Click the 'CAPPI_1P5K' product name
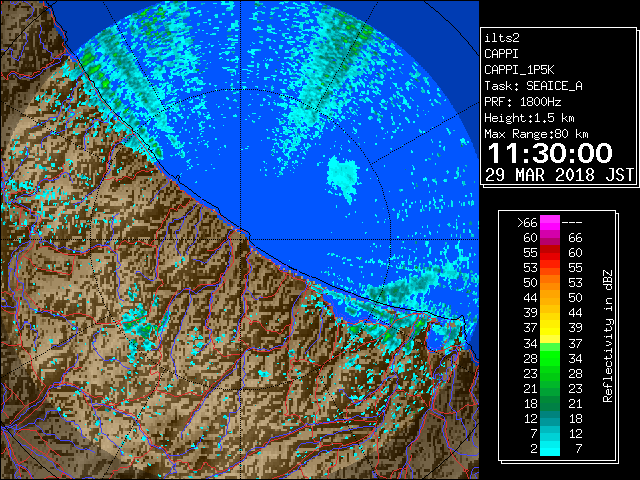The width and height of the screenshot is (640, 480). click(x=519, y=70)
